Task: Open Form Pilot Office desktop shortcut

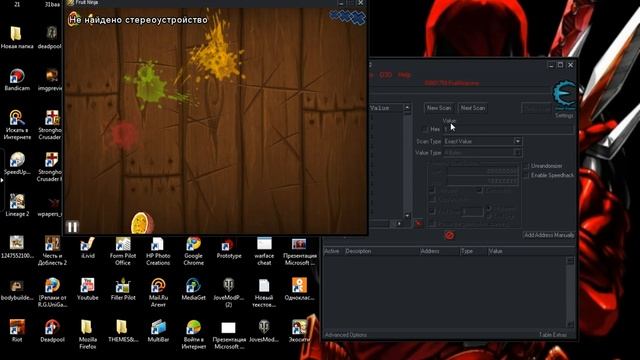Action: click(123, 251)
